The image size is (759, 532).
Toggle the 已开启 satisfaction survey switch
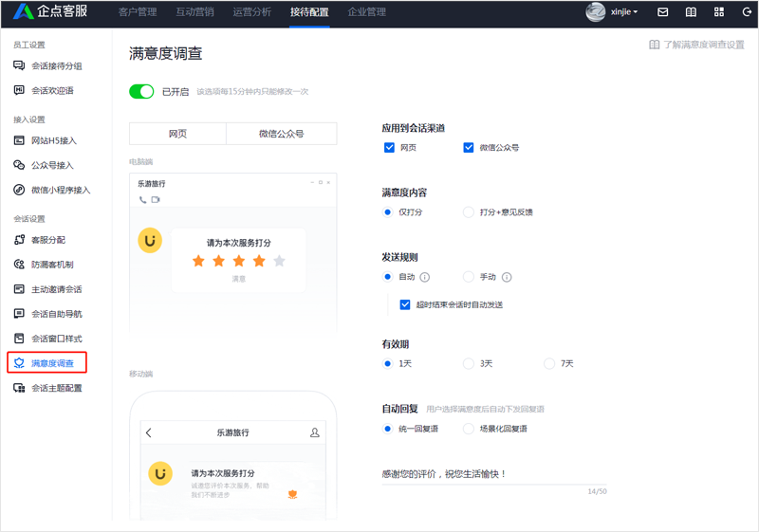(141, 91)
